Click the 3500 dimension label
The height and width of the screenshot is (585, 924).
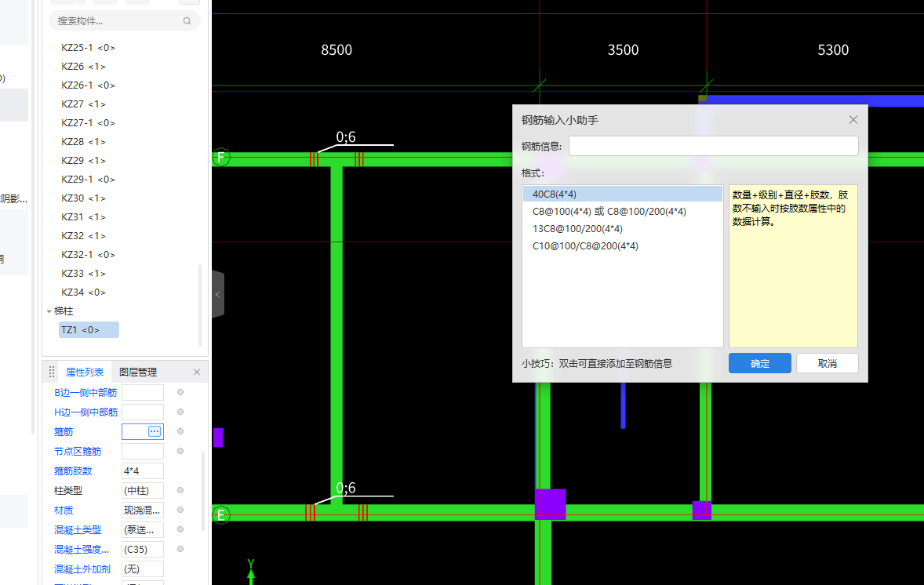pos(623,50)
